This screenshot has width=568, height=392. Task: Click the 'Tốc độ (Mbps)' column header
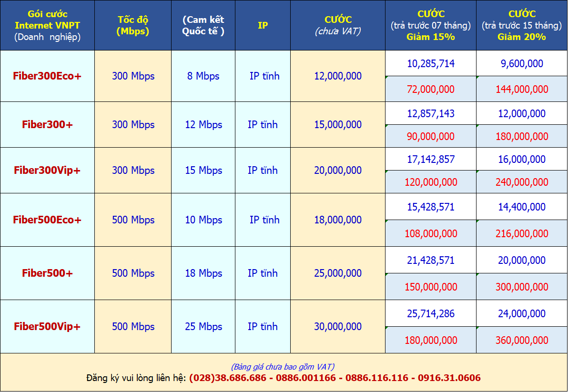(133, 25)
